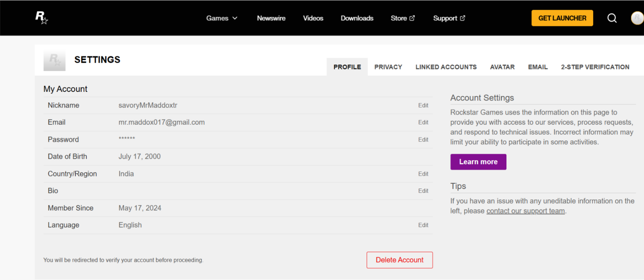Image resolution: width=644 pixels, height=280 pixels.
Task: Open the EMAIL settings tab
Action: tap(538, 67)
